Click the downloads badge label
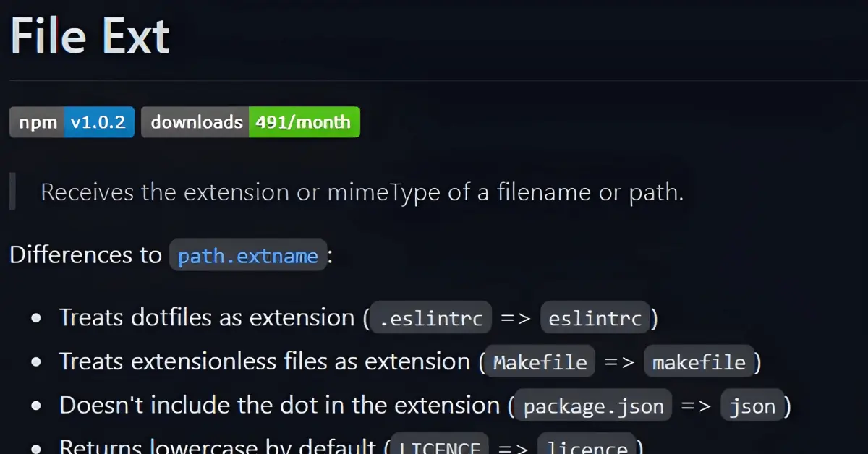The image size is (868, 454). click(x=195, y=122)
